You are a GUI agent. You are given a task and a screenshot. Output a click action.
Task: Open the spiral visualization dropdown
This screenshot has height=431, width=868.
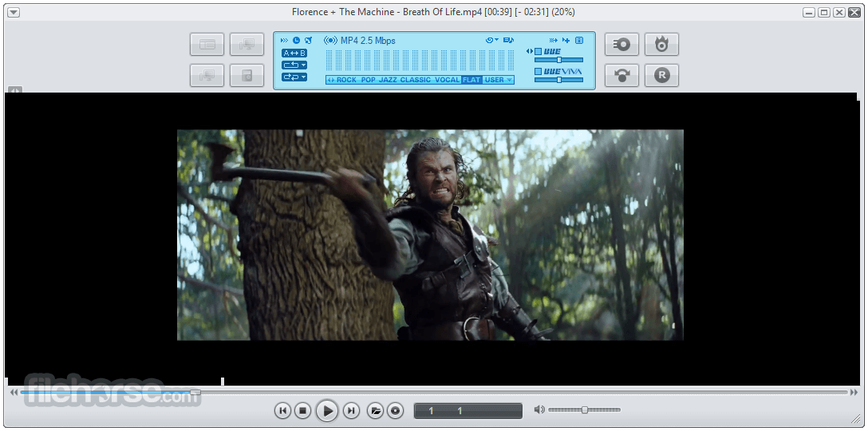(492, 40)
